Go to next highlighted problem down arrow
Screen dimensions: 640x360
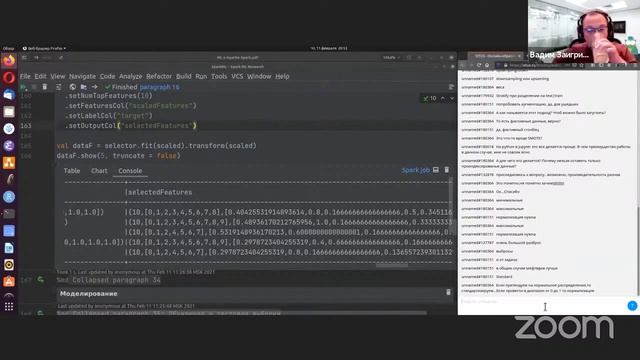pyautogui.click(x=452, y=98)
